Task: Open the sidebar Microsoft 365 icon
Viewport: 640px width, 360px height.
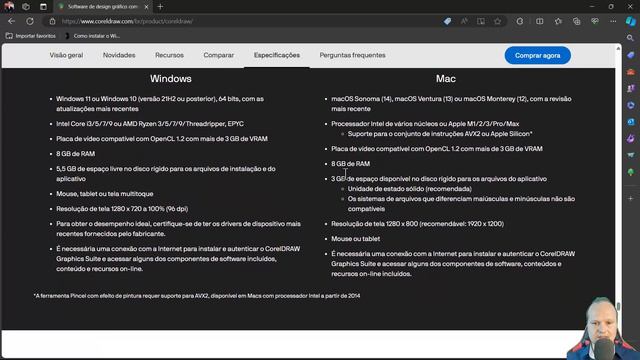Action: [631, 105]
